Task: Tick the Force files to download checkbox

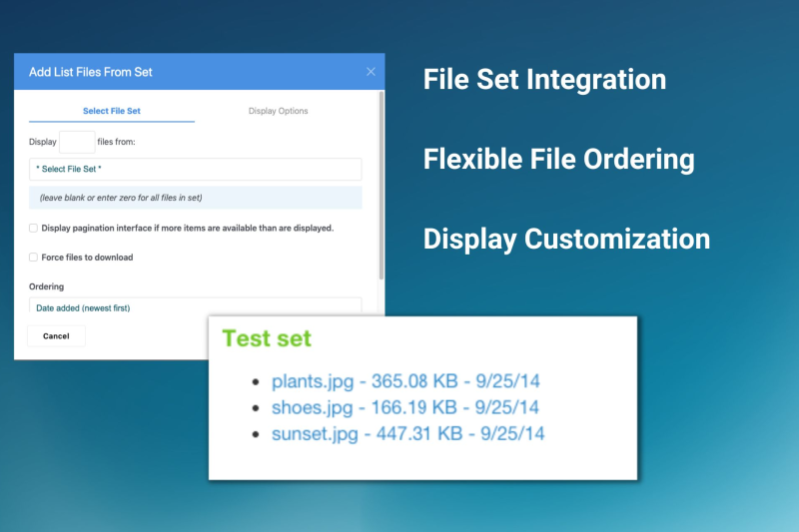Action: point(33,258)
